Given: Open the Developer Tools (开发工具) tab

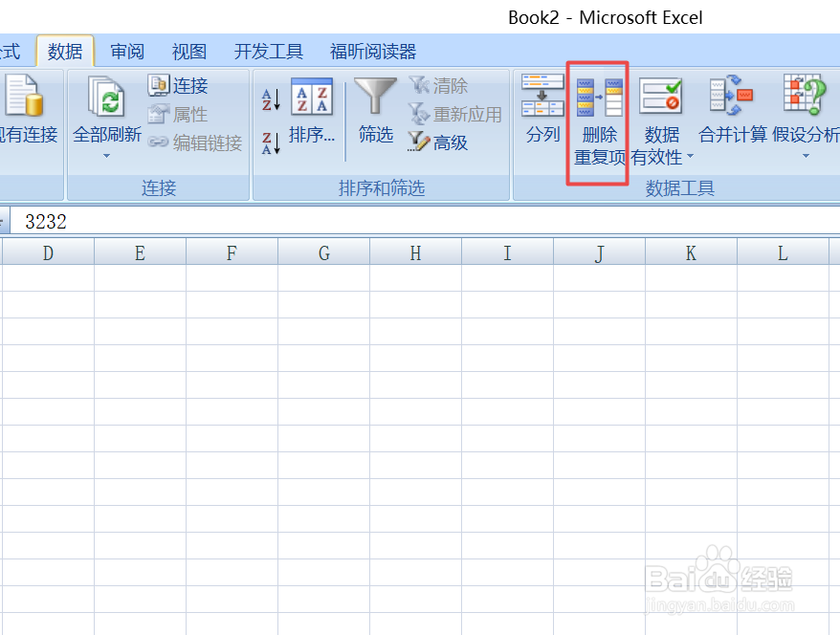Looking at the screenshot, I should click(269, 52).
